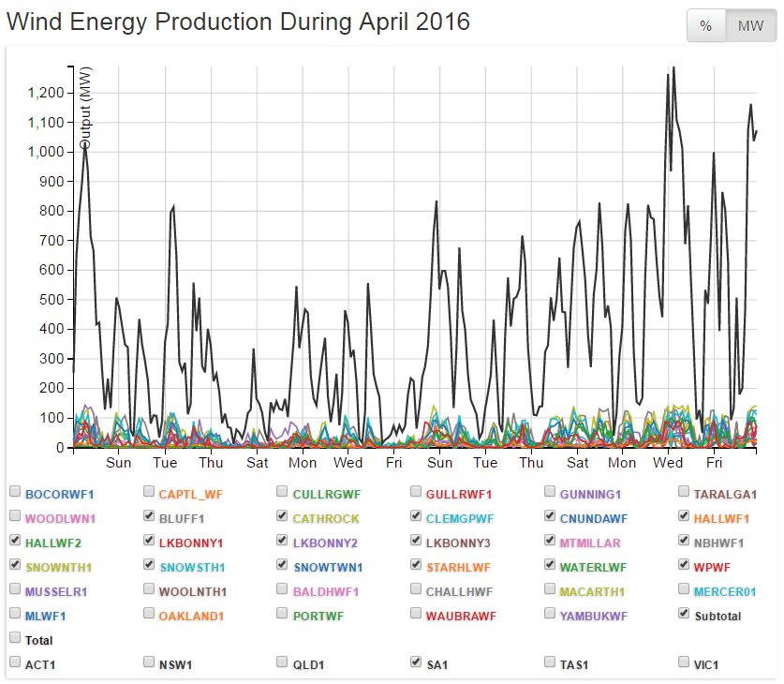Enable the TARALGA1 series

pyautogui.click(x=684, y=489)
